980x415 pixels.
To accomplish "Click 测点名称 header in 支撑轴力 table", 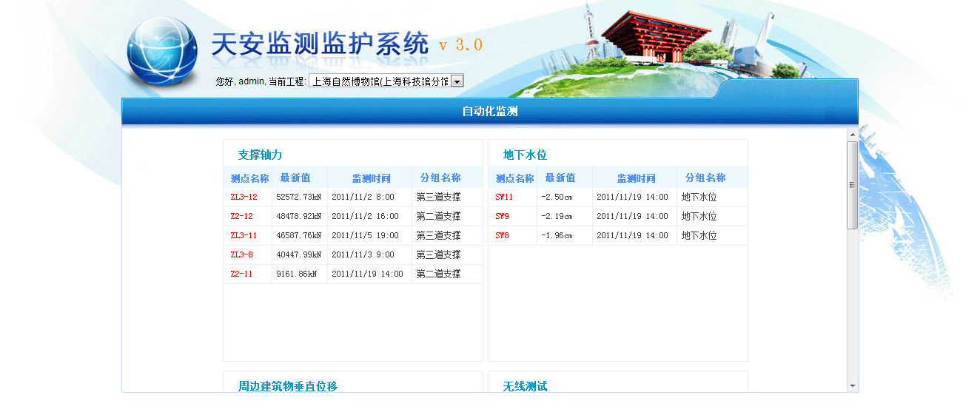I will (249, 178).
